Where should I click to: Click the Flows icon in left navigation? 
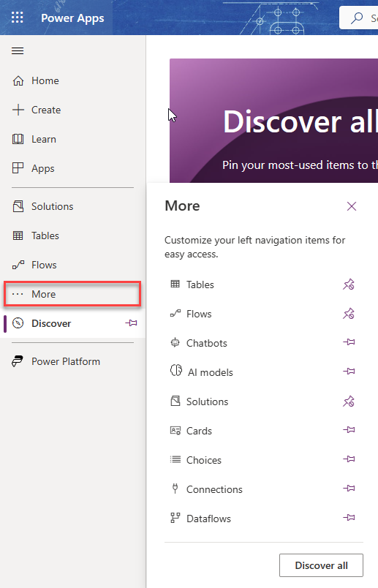[18, 265]
